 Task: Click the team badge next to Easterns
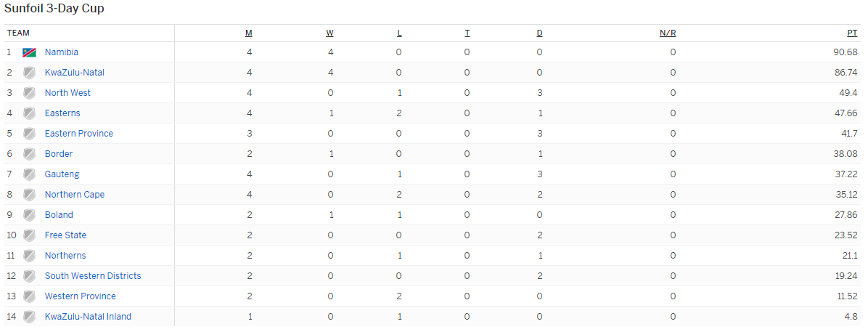click(x=29, y=113)
